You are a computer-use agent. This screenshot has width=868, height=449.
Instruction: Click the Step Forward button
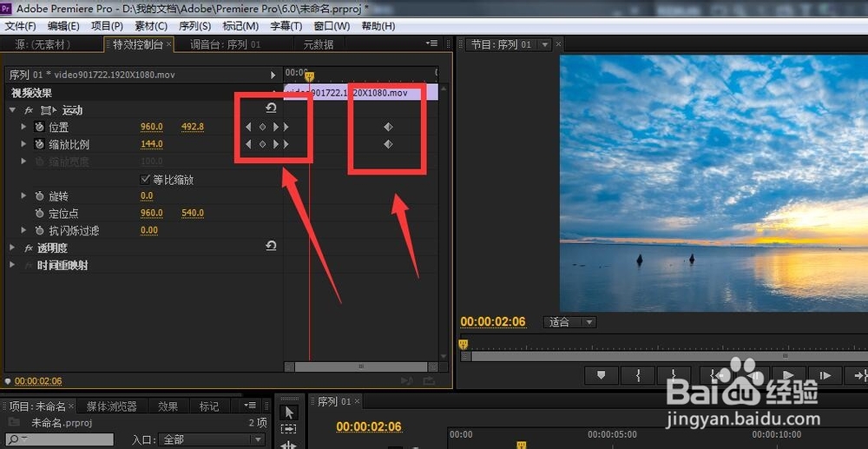point(825,375)
